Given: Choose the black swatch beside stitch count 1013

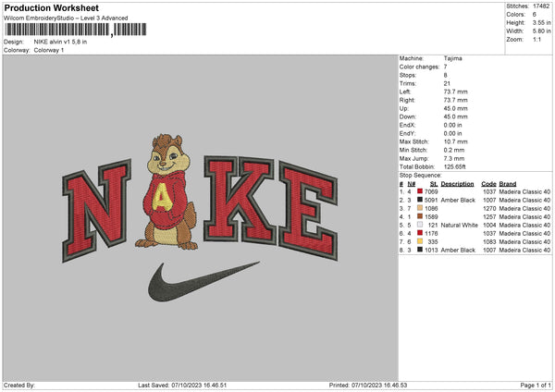Looking at the screenshot, I should (420, 250).
